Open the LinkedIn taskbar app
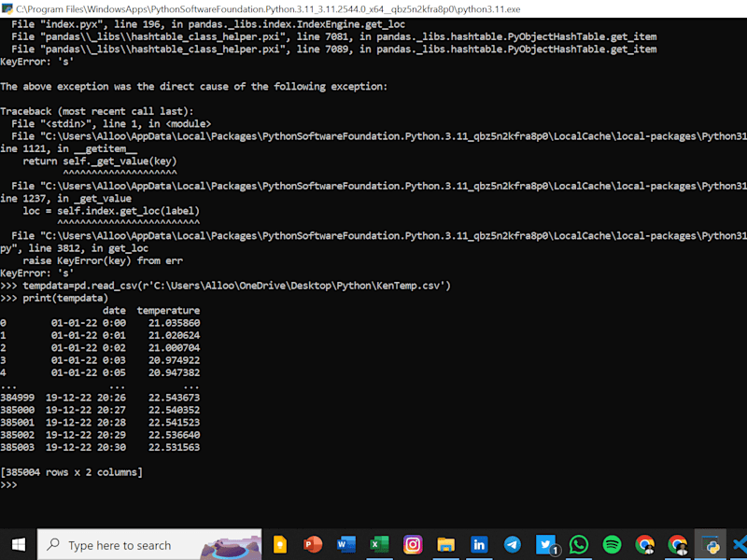Screen dimensions: 747x560 point(479,544)
